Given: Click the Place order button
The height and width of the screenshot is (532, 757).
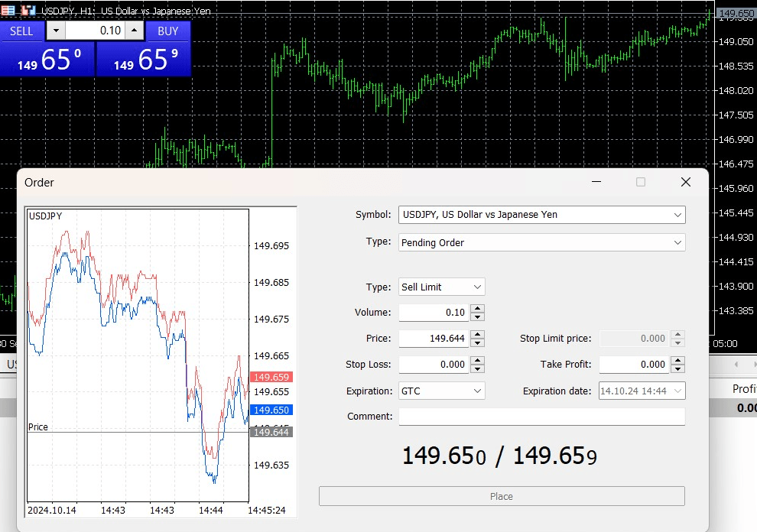Looking at the screenshot, I should (x=502, y=496).
